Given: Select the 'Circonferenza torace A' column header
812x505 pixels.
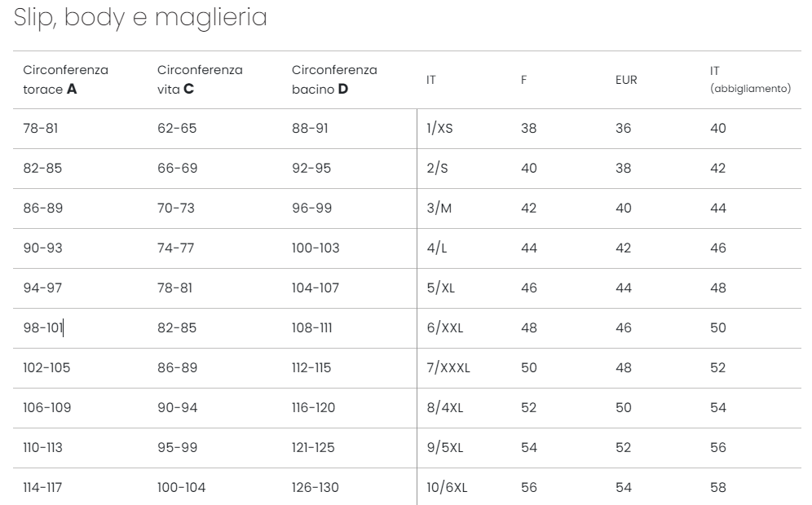Looking at the screenshot, I should [x=66, y=80].
